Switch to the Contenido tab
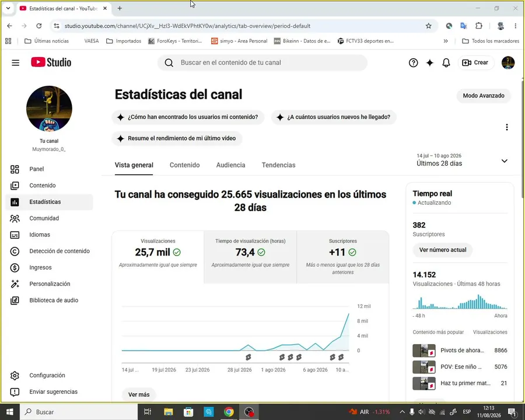525x420 pixels. click(x=184, y=165)
